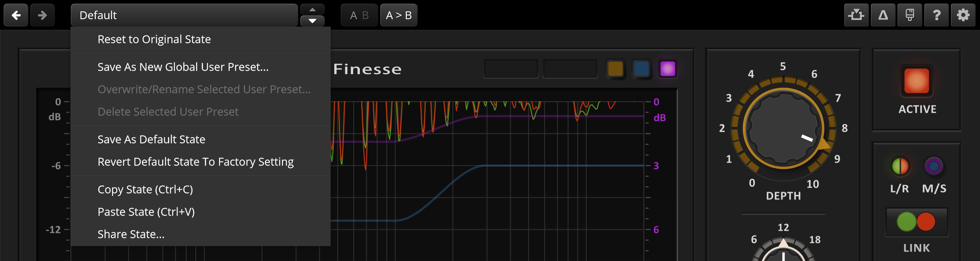Open settings with the gear icon

(963, 15)
